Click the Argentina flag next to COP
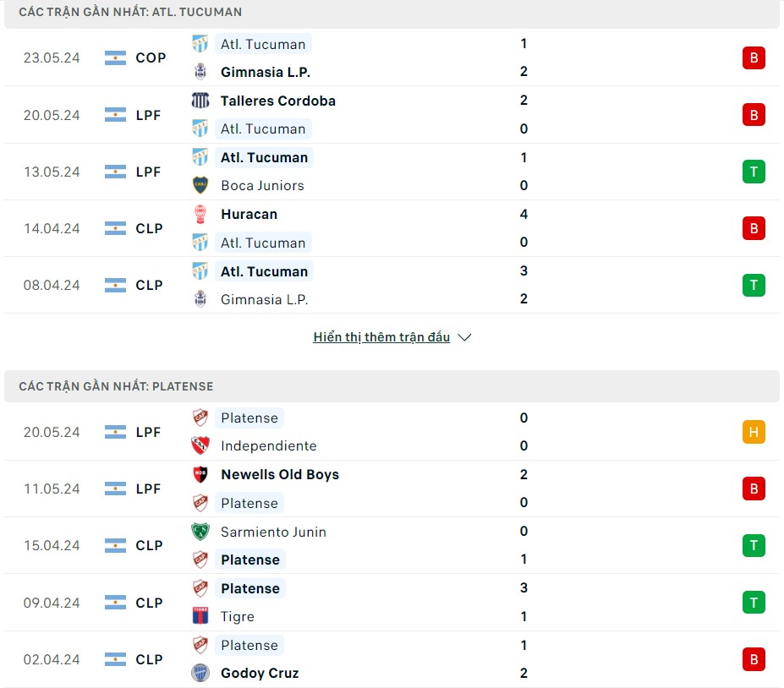Image resolution: width=784 pixels, height=688 pixels. (x=115, y=57)
